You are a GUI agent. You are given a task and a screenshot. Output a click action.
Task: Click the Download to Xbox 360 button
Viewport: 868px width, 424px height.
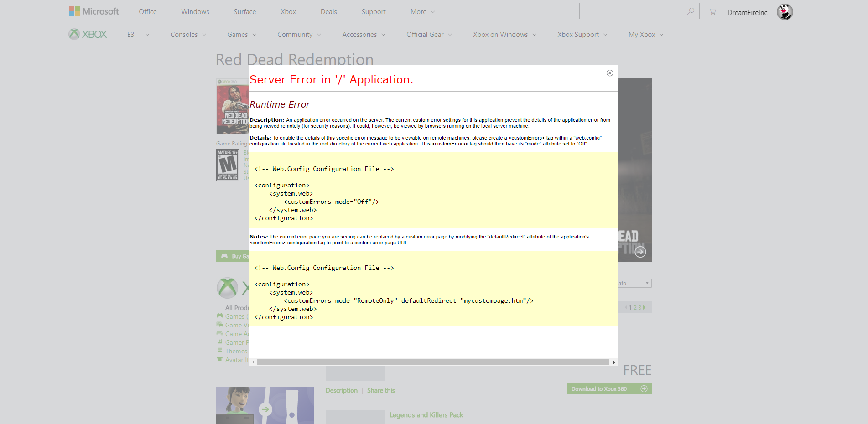click(x=609, y=389)
